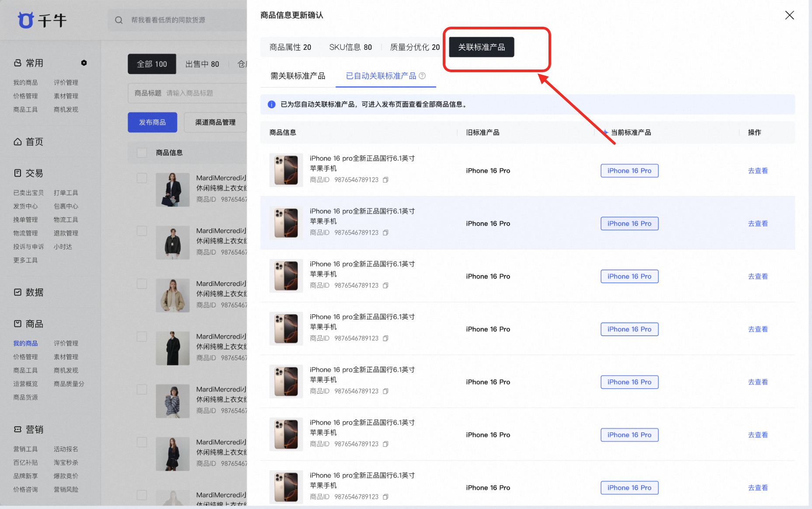Click the 发布商品 button

[x=153, y=122]
